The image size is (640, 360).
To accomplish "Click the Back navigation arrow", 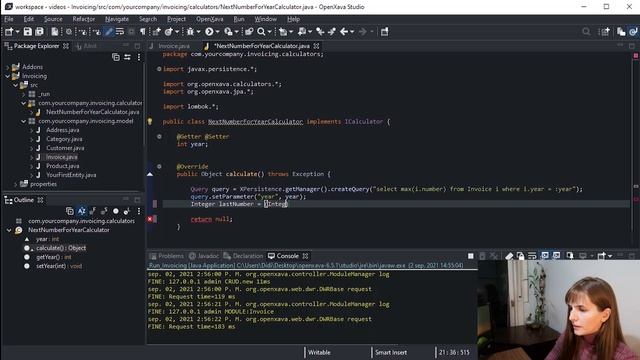I will (x=344, y=31).
